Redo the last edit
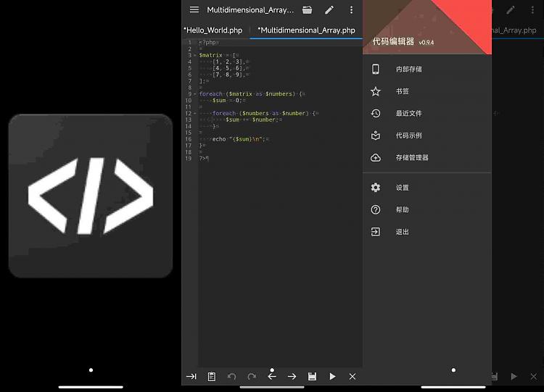The image size is (544, 392). tap(252, 376)
